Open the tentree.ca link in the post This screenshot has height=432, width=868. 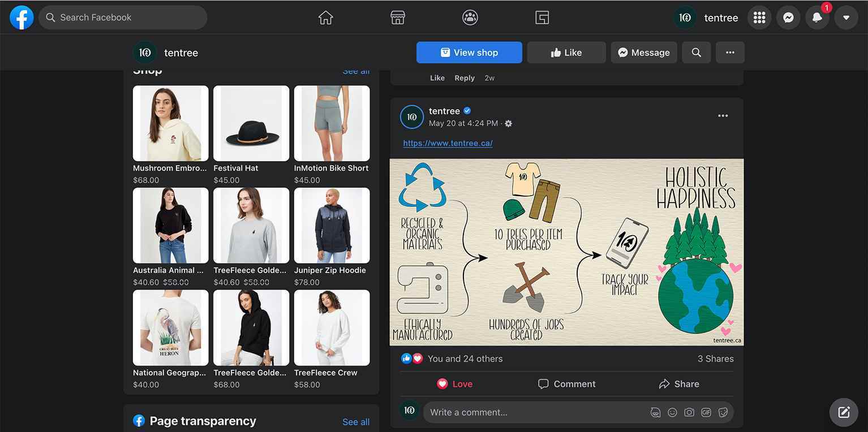pos(448,143)
